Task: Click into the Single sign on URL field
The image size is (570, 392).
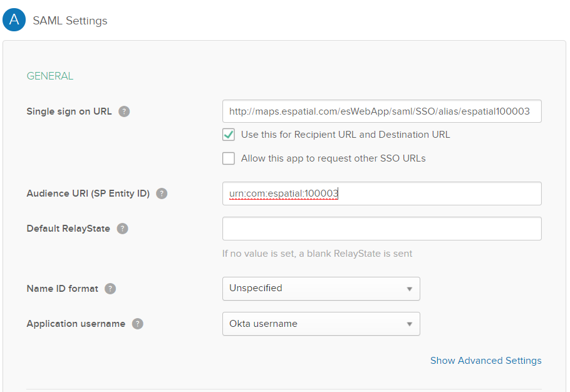Action: [x=381, y=111]
